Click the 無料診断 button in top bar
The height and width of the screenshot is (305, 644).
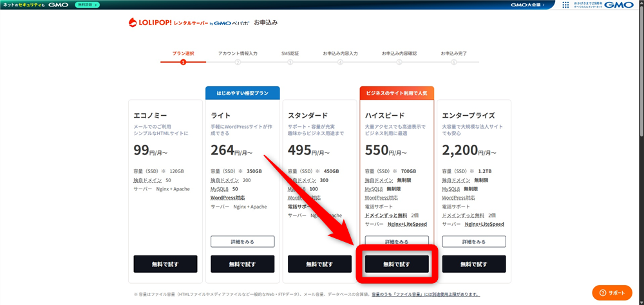pos(87,5)
